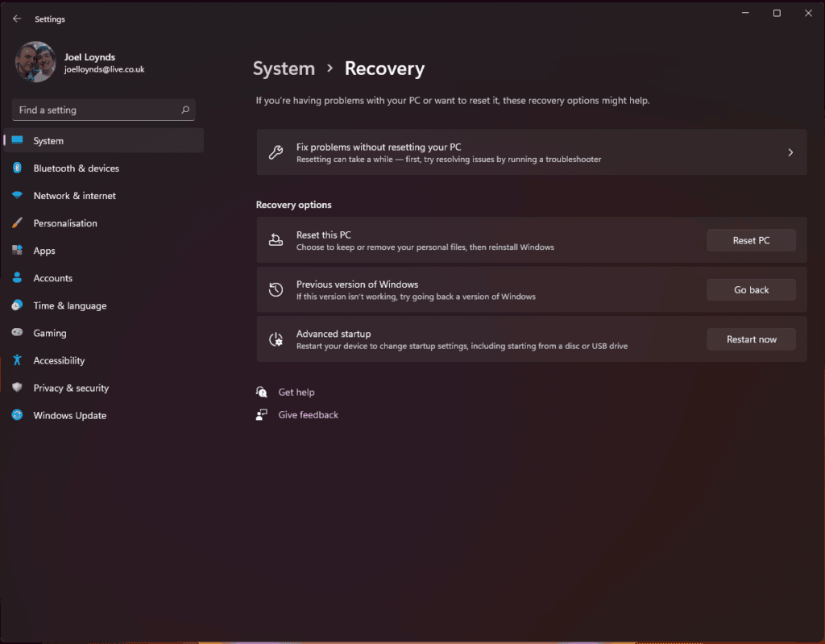Image resolution: width=825 pixels, height=644 pixels.
Task: Focus the Find a setting search box
Action: (x=104, y=110)
